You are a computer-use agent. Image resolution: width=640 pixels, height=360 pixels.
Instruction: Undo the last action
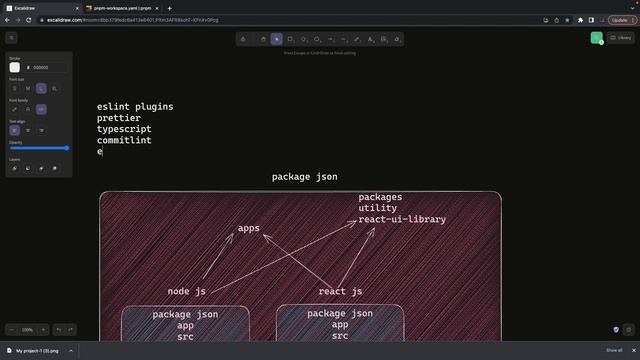click(59, 330)
